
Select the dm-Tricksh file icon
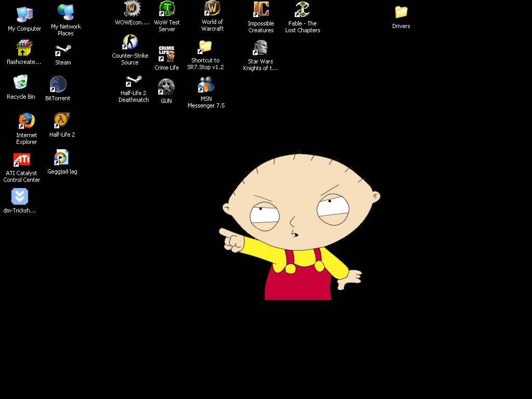pyautogui.click(x=20, y=196)
